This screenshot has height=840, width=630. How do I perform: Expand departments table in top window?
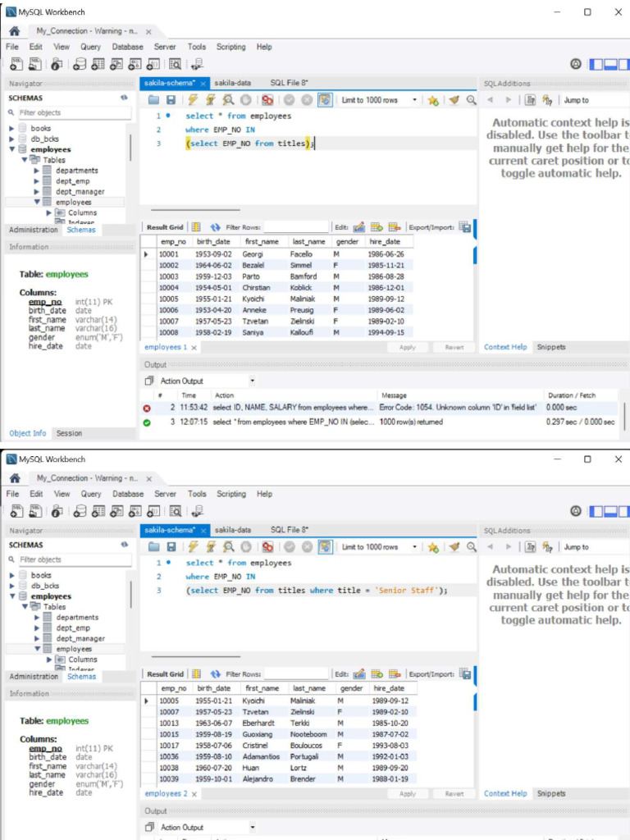point(36,171)
